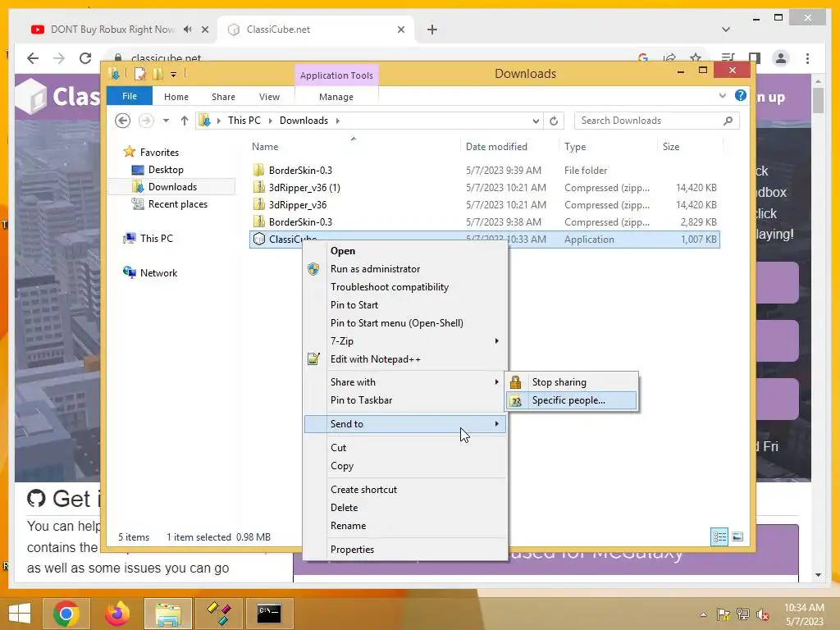
Task: Open quick access toolbar customize dropdown
Action: coord(174,75)
